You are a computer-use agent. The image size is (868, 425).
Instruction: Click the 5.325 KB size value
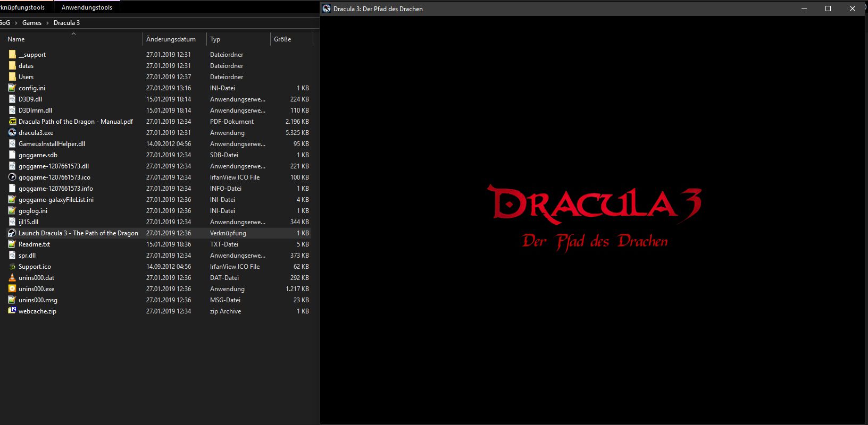pyautogui.click(x=297, y=133)
